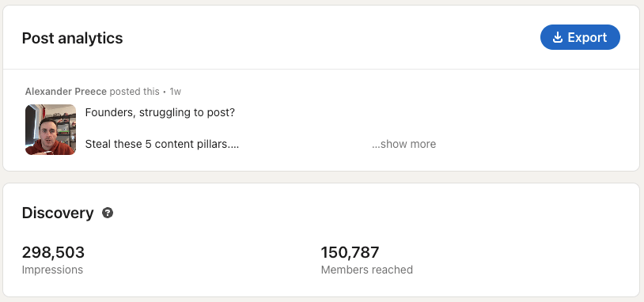644x302 pixels.
Task: Click the man's face in the thumbnail
Action: coord(49,131)
